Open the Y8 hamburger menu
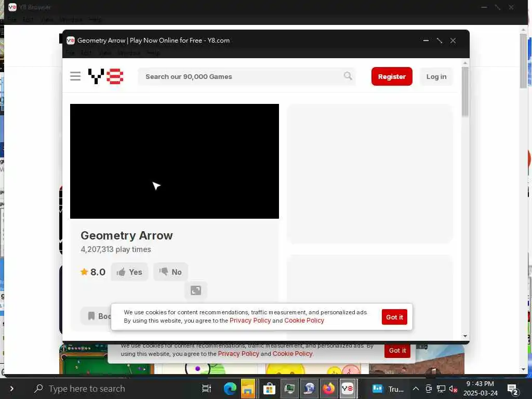 pos(75,76)
